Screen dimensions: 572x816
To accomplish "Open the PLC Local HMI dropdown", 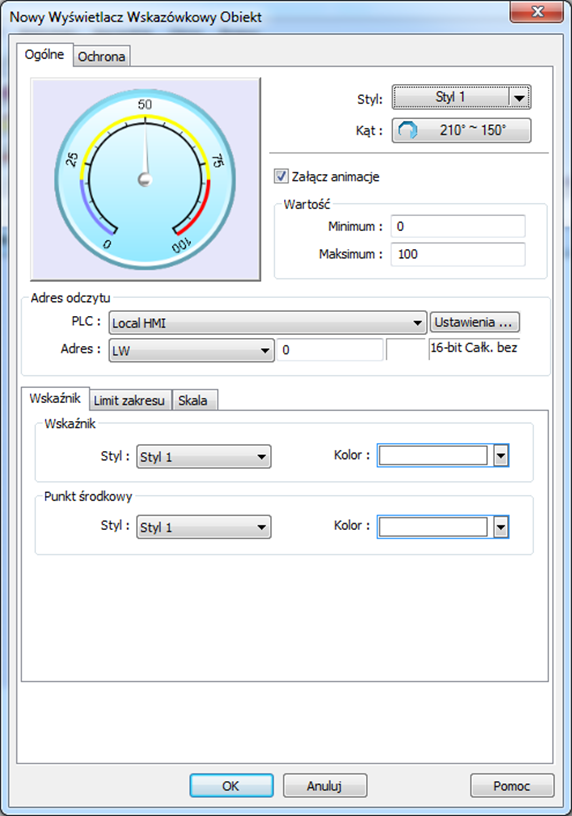I will click(268, 323).
